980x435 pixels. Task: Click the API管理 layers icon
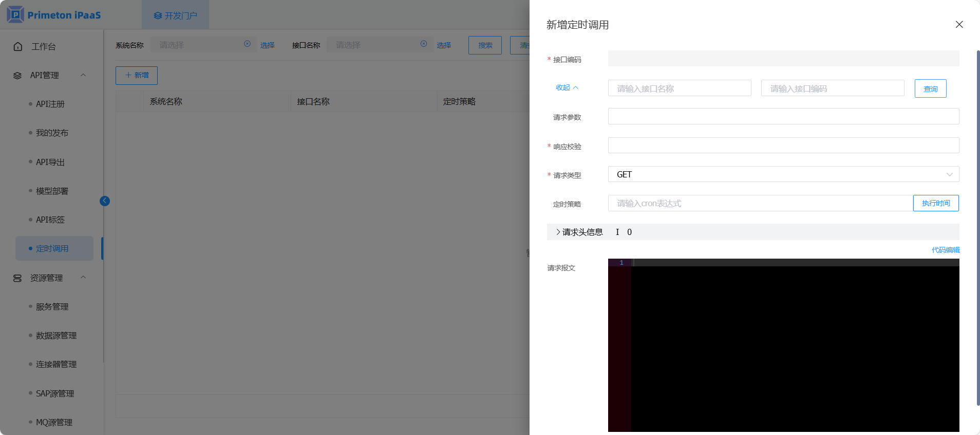(x=17, y=76)
